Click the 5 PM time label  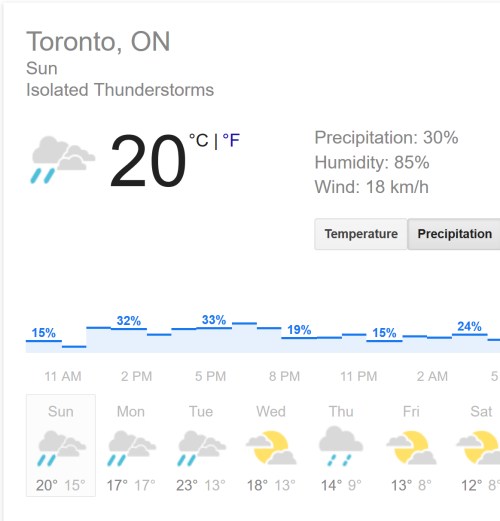tap(210, 376)
